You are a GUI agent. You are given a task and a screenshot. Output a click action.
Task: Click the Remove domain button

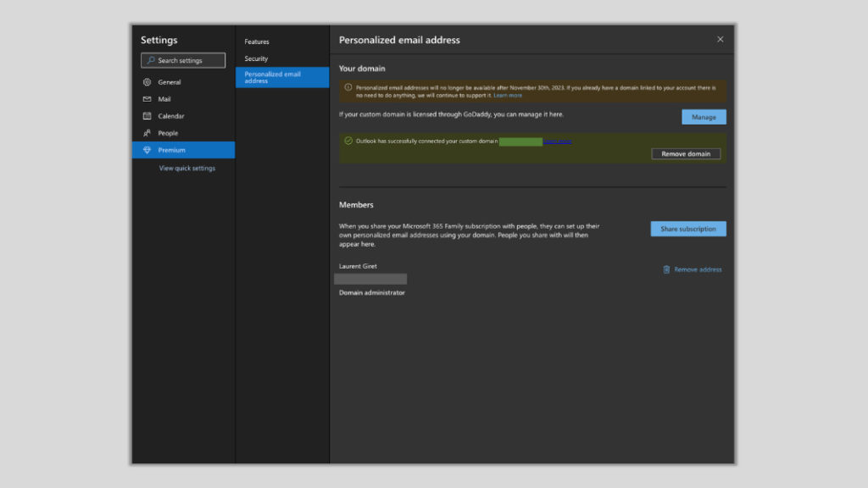coord(686,154)
